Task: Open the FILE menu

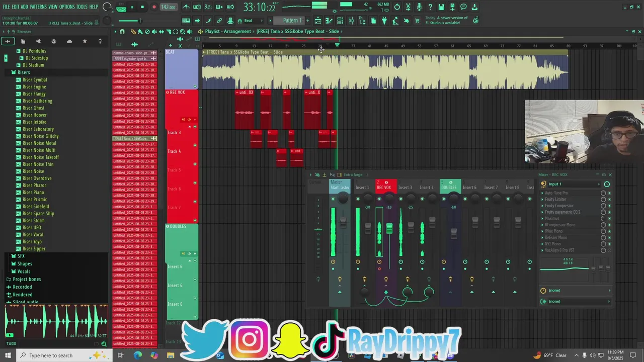Action: [7, 7]
